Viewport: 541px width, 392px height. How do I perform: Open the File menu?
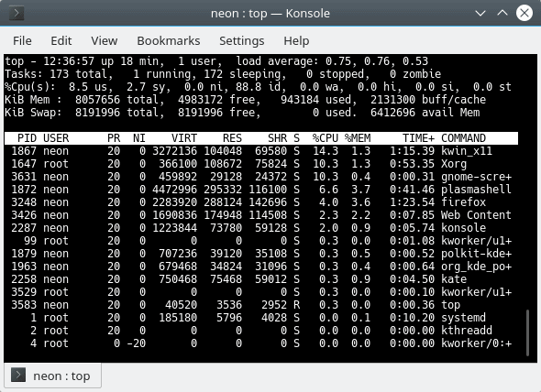pyautogui.click(x=22, y=40)
